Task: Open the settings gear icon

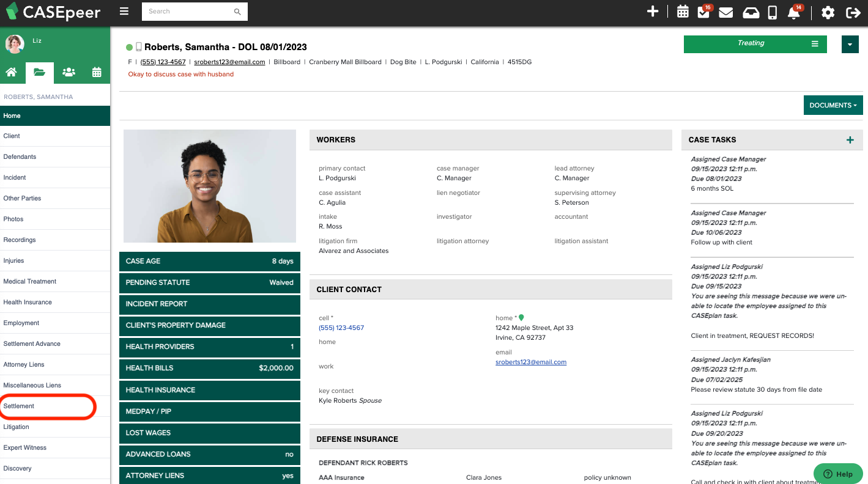Action: 828,12
